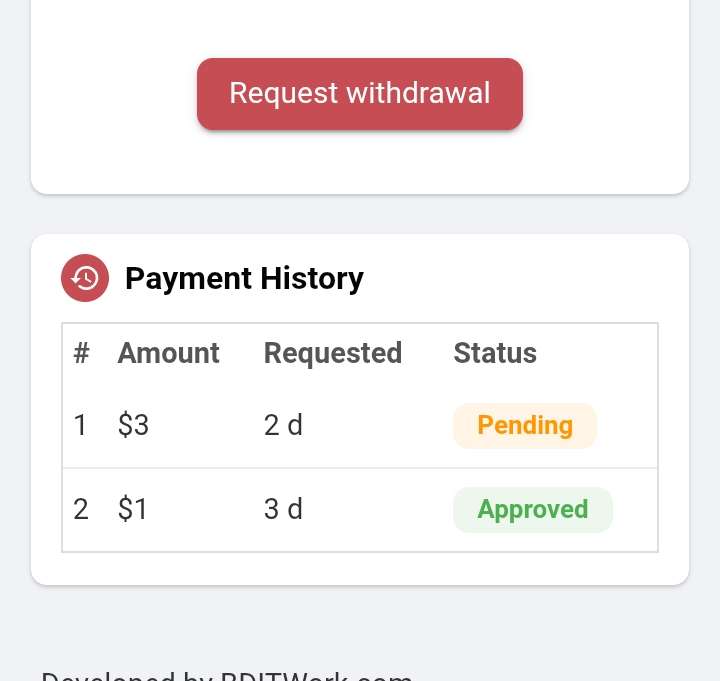This screenshot has height=681, width=720.
Task: Click the Payment History clock icon
Action: tap(85, 278)
